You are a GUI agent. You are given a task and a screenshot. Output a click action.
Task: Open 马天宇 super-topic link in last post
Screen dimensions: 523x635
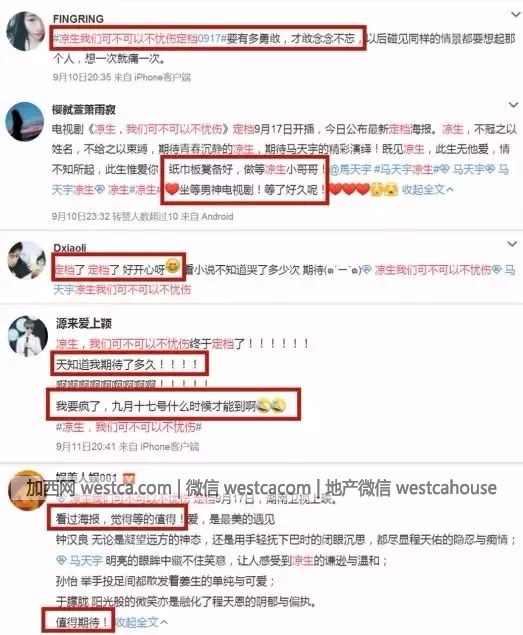pyautogui.click(x=79, y=561)
